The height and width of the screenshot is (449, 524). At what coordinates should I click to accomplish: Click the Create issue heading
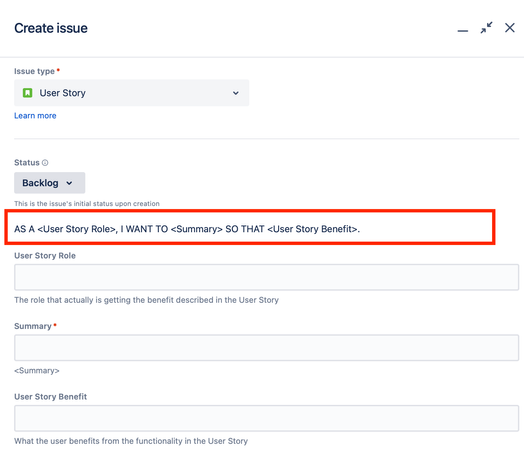tap(51, 28)
